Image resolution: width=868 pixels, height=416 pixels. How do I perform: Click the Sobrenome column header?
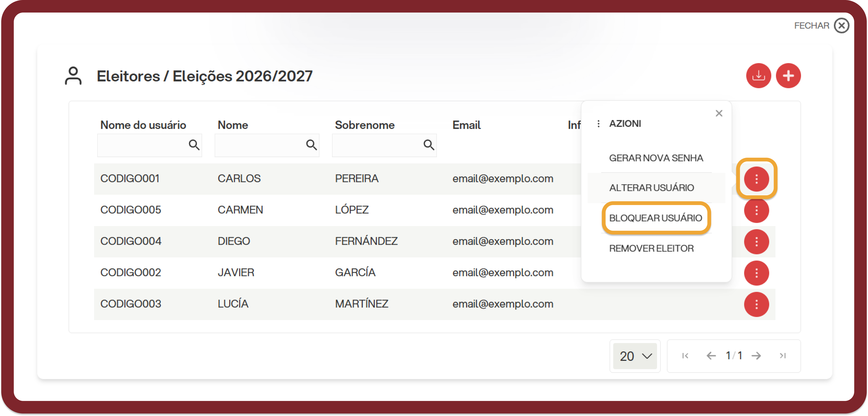tap(365, 125)
